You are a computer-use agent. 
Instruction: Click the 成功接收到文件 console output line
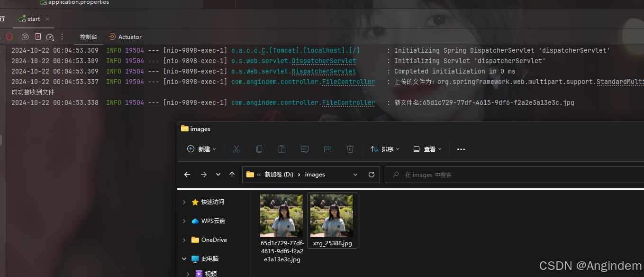coord(33,92)
